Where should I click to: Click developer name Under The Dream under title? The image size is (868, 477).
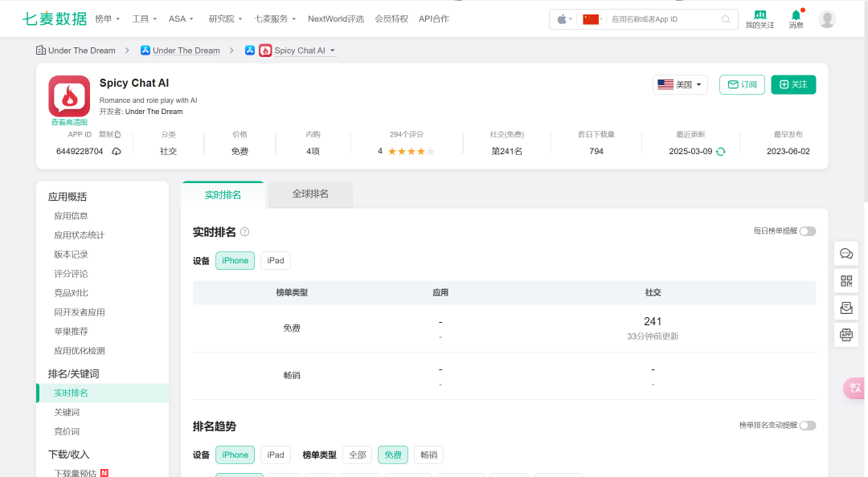(154, 112)
